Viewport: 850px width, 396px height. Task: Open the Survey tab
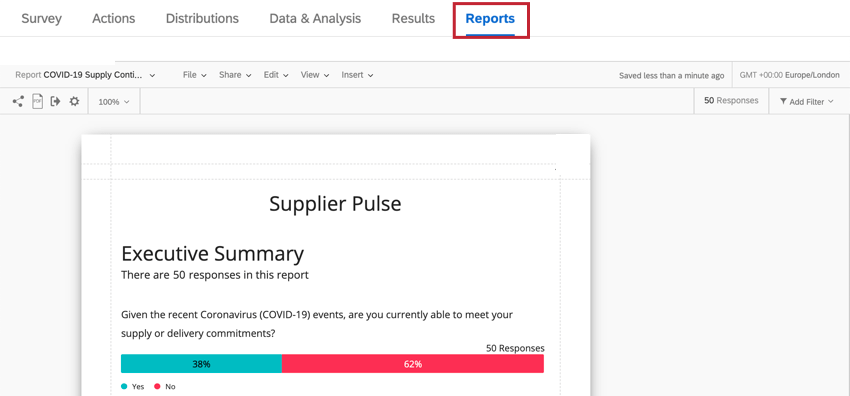(x=41, y=18)
